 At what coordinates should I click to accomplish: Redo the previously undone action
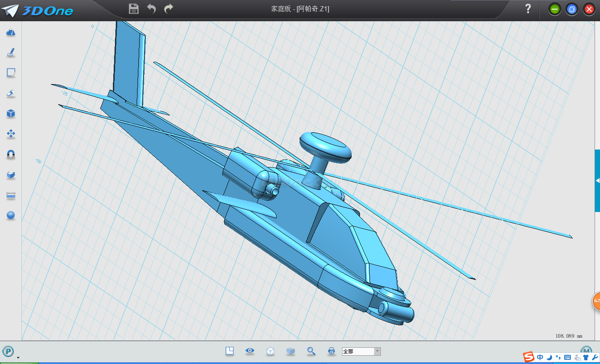(x=169, y=9)
